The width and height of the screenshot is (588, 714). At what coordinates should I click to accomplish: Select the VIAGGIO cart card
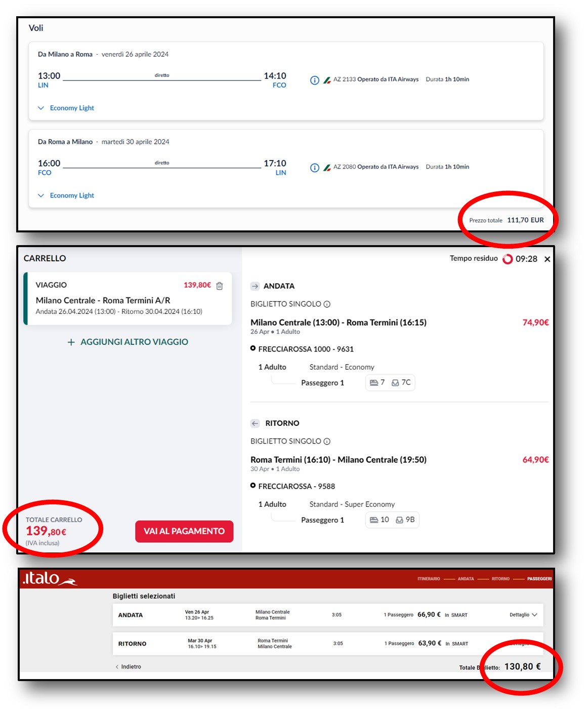128,298
